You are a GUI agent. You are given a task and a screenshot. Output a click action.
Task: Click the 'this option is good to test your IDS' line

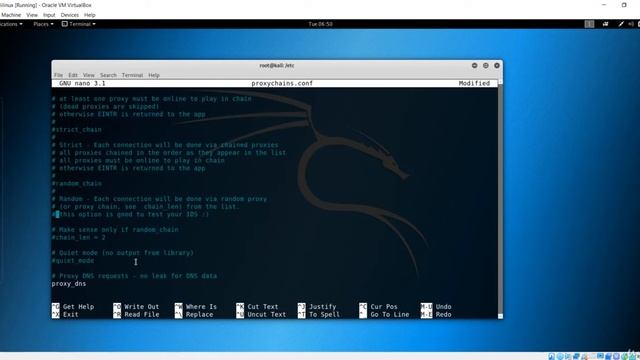(130, 214)
